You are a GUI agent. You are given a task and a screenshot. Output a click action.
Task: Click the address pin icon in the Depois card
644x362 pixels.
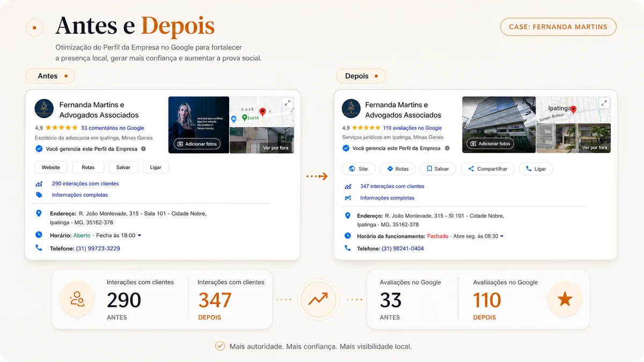[x=348, y=216]
